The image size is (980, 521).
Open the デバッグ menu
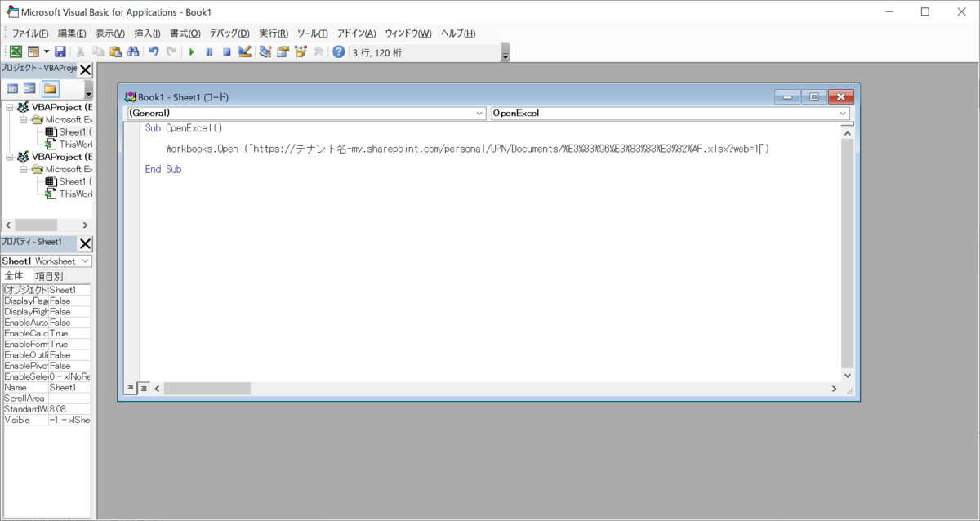229,33
